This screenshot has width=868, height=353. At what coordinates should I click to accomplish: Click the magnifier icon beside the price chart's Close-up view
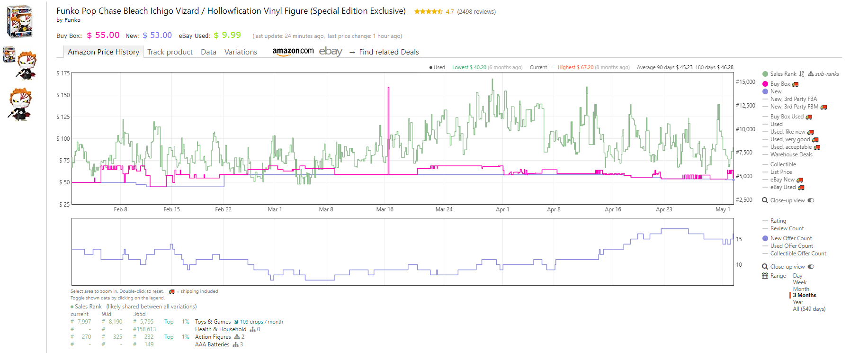pos(765,200)
